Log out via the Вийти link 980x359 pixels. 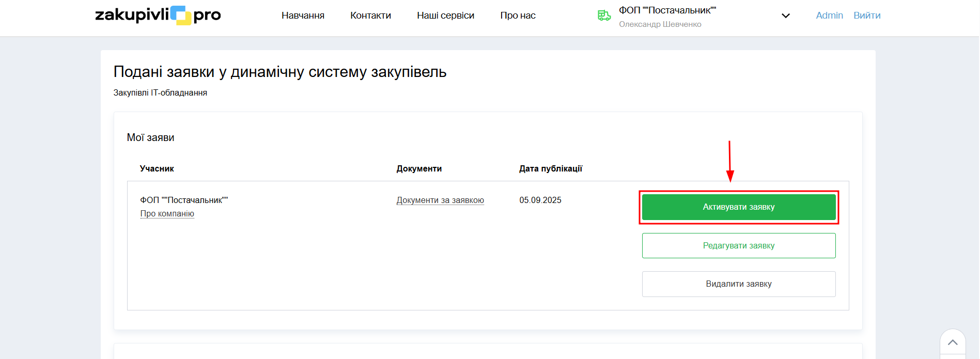tap(866, 15)
